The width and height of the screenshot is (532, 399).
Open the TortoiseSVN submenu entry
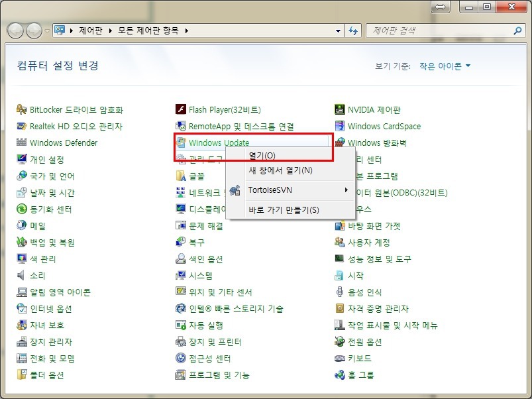coord(290,190)
